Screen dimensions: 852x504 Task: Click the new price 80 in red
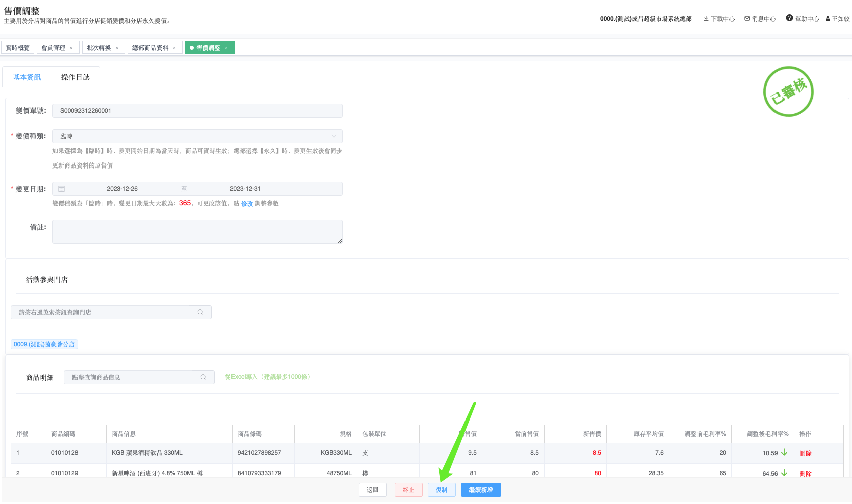[x=598, y=473]
